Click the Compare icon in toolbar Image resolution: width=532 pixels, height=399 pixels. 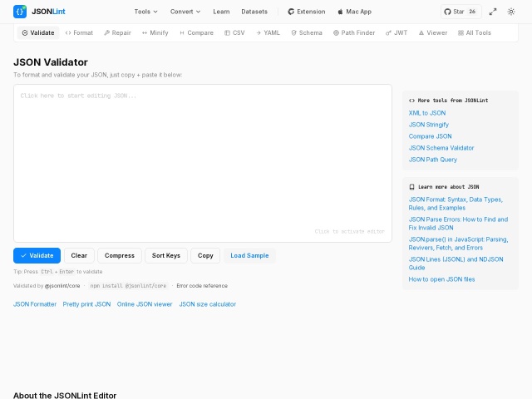point(182,33)
